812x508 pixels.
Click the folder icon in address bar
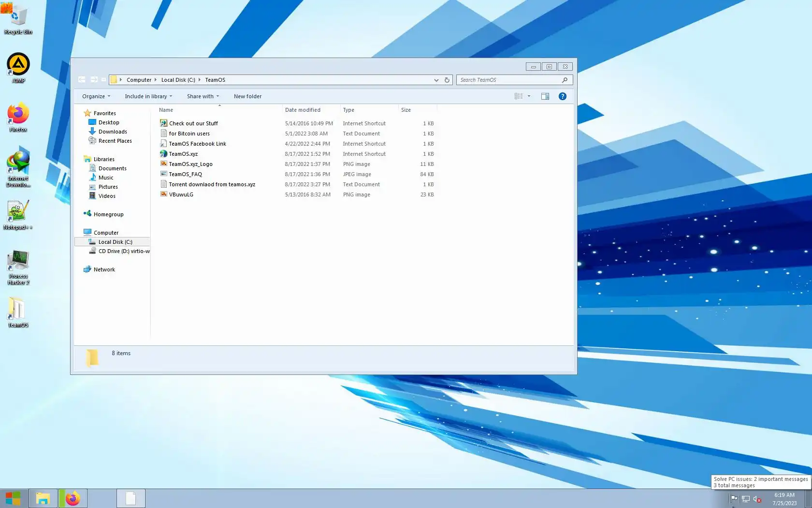(114, 80)
